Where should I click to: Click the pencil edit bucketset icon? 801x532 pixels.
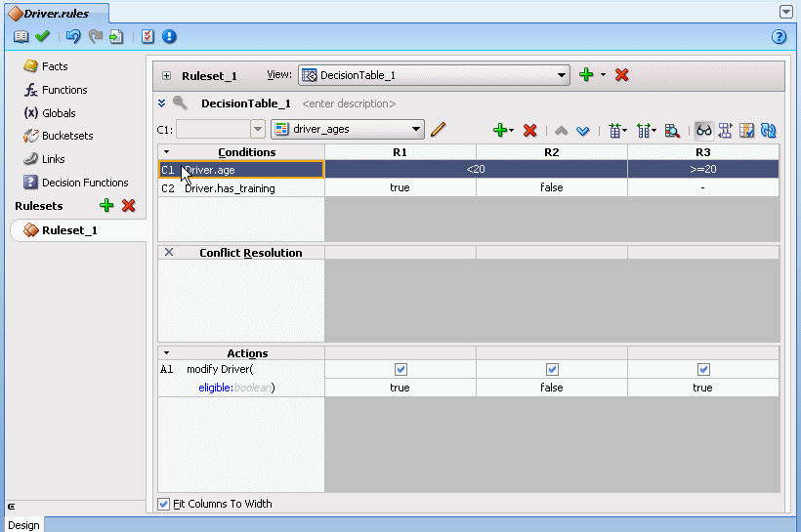(439, 130)
